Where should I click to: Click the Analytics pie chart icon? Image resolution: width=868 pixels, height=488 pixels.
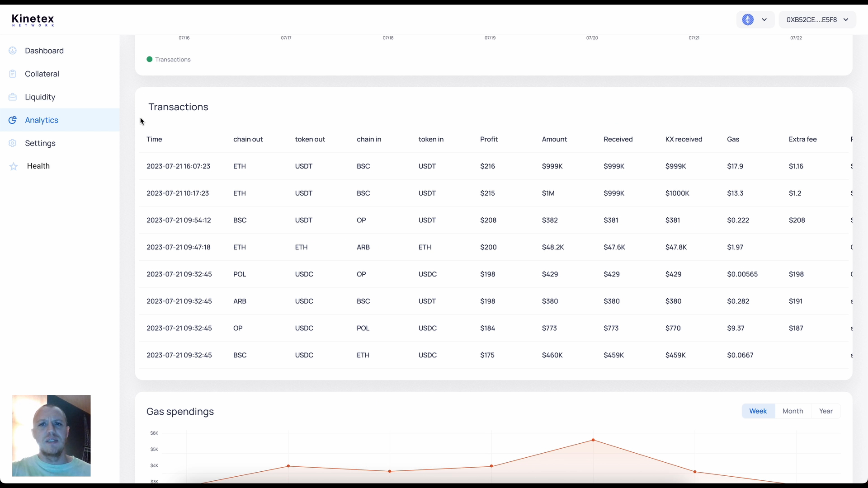point(13,120)
